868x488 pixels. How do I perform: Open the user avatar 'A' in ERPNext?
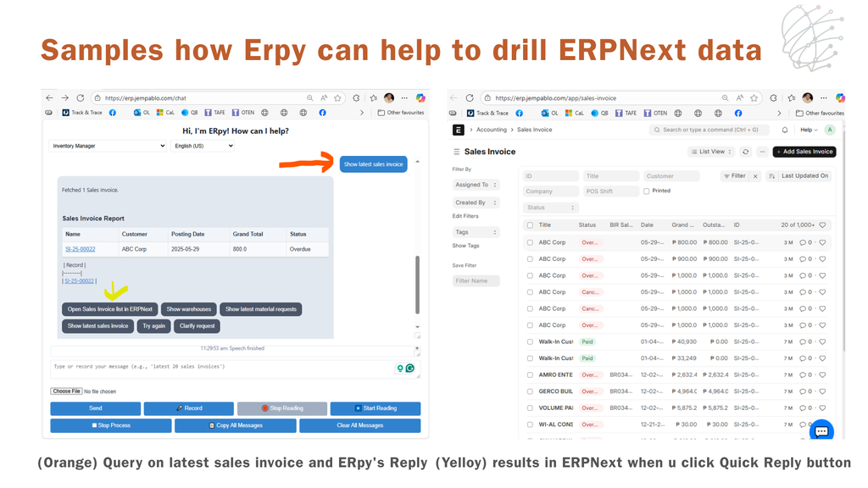tap(830, 130)
